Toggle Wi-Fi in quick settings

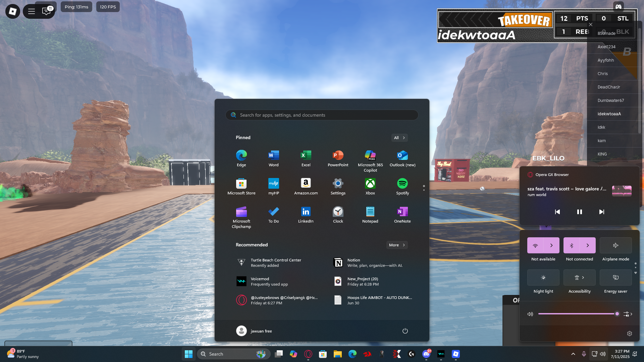[x=535, y=245]
